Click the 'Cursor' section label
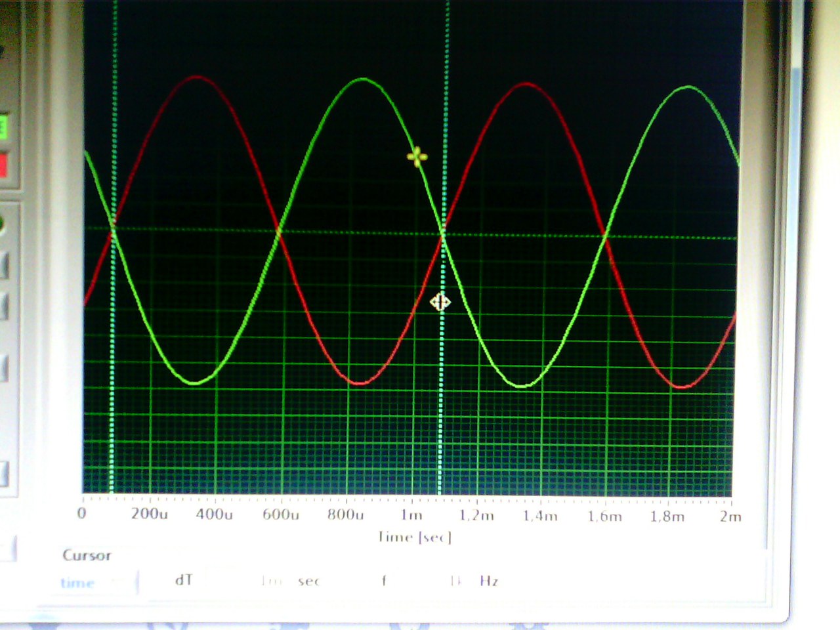The height and width of the screenshot is (630, 840). pos(87,555)
